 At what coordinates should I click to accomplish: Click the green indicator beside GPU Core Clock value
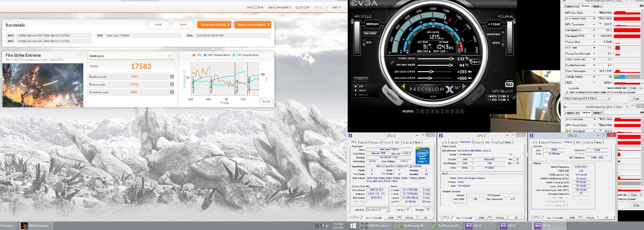(600, 12)
